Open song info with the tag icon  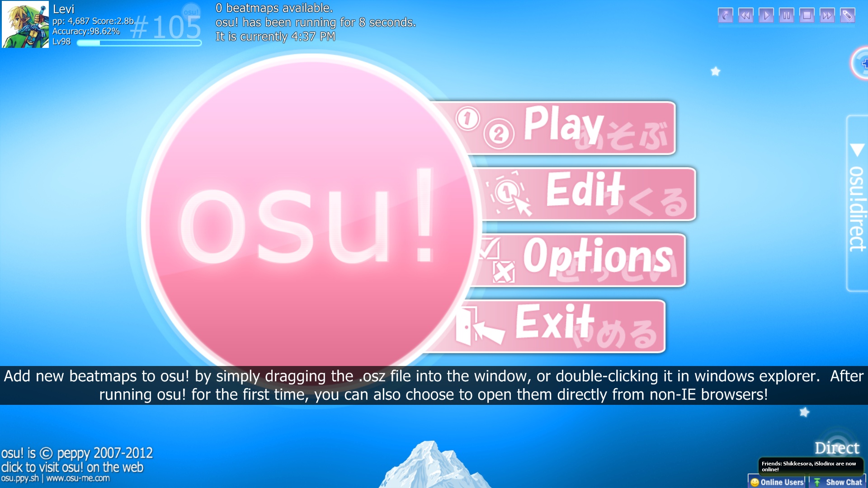847,16
